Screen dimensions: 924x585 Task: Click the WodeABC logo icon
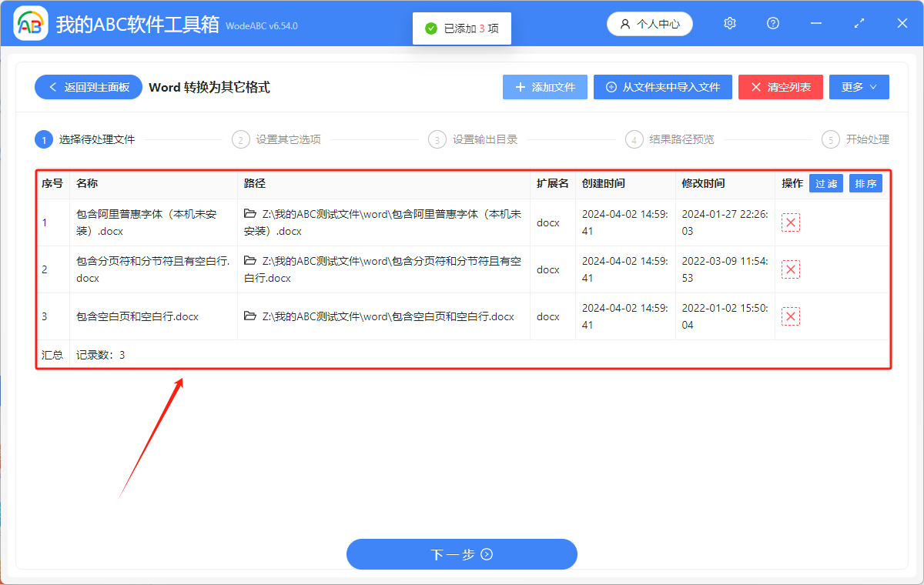30,23
